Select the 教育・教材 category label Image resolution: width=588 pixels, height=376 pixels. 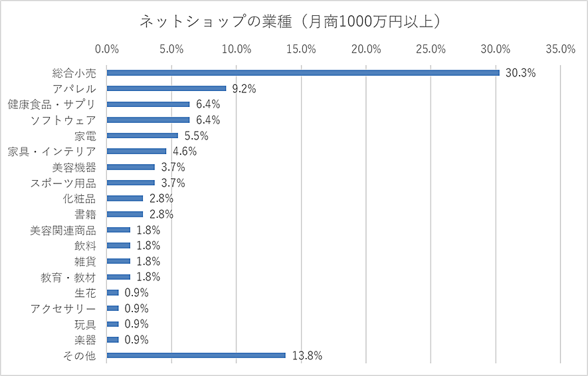point(68,277)
